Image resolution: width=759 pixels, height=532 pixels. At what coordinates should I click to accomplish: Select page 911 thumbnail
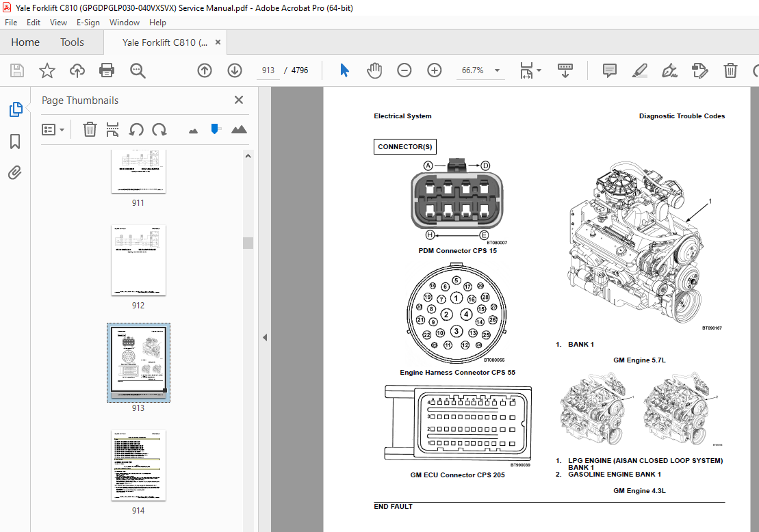[138, 171]
